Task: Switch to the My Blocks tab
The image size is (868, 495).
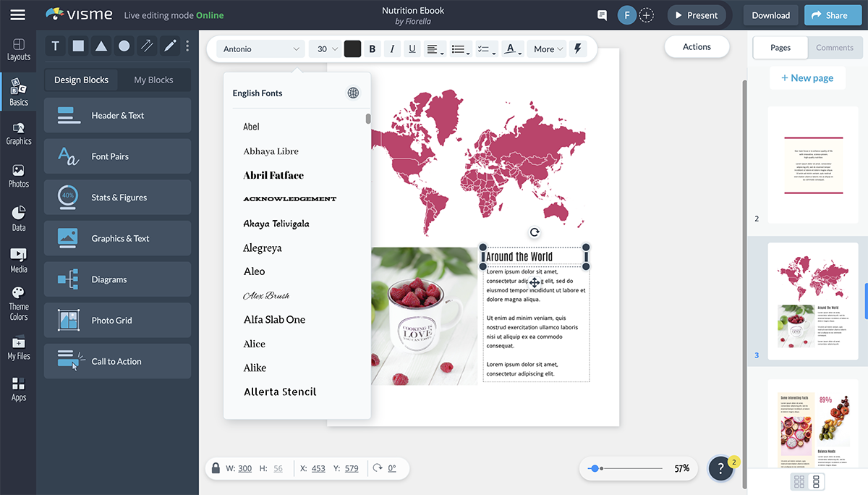Action: tap(153, 80)
